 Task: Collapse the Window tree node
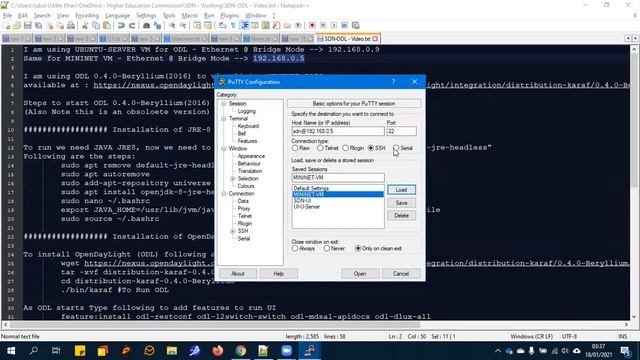click(224, 149)
